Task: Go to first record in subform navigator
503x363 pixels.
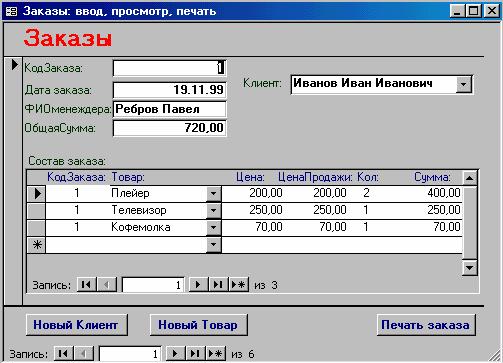Action: 86,285
